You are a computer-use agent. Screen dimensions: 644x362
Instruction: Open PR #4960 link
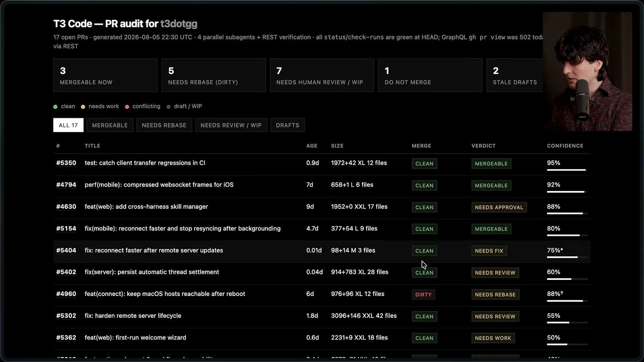[66, 294]
